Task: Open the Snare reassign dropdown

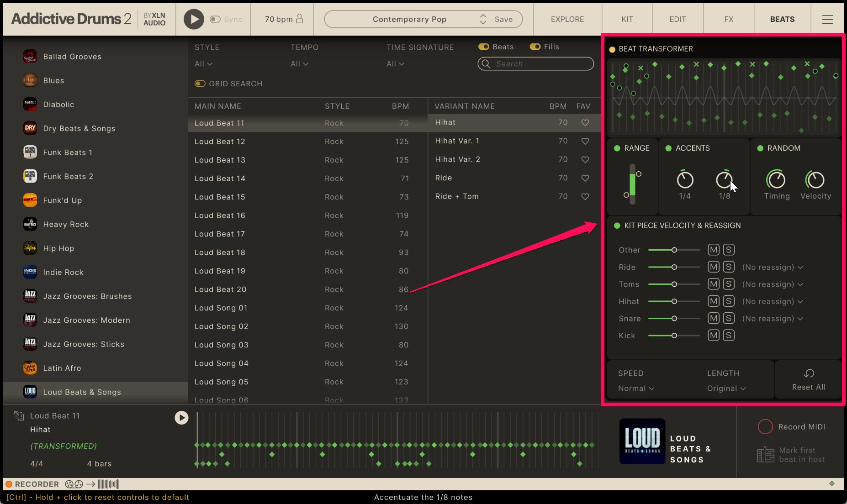Action: (x=773, y=318)
